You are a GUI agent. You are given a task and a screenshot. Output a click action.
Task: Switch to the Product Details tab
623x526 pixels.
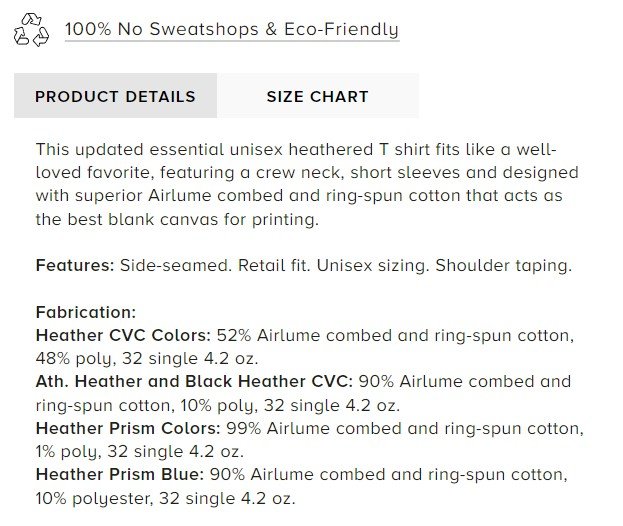[115, 97]
